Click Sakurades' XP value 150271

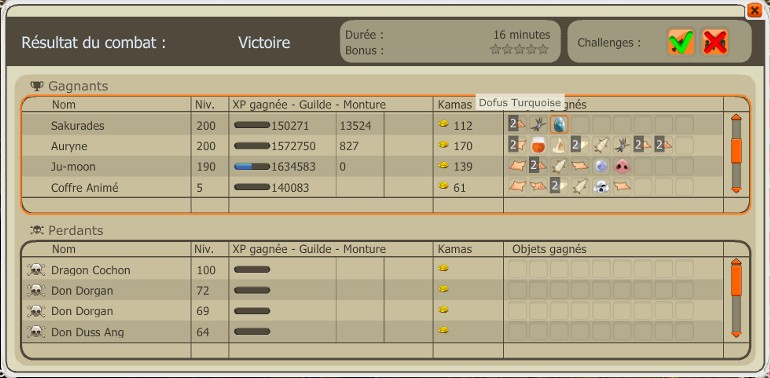click(290, 126)
